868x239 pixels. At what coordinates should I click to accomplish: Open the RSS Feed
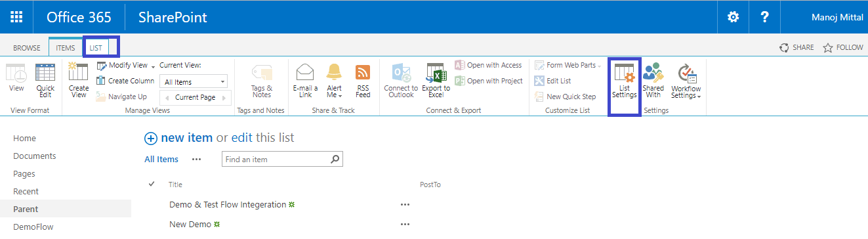363,80
